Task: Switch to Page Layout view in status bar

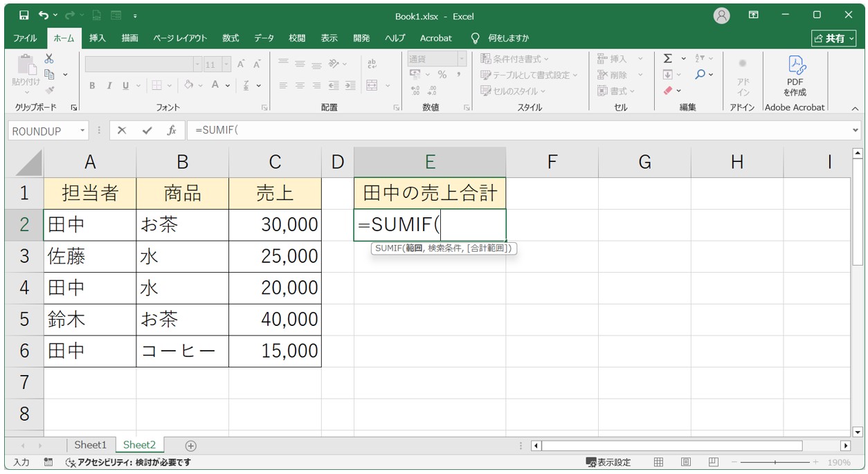Action: click(x=685, y=462)
